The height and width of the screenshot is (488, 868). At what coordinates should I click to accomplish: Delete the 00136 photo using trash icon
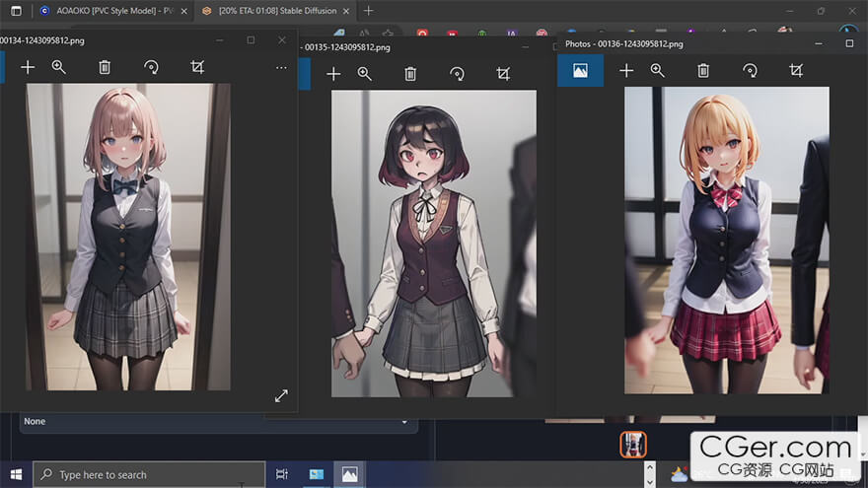click(703, 70)
